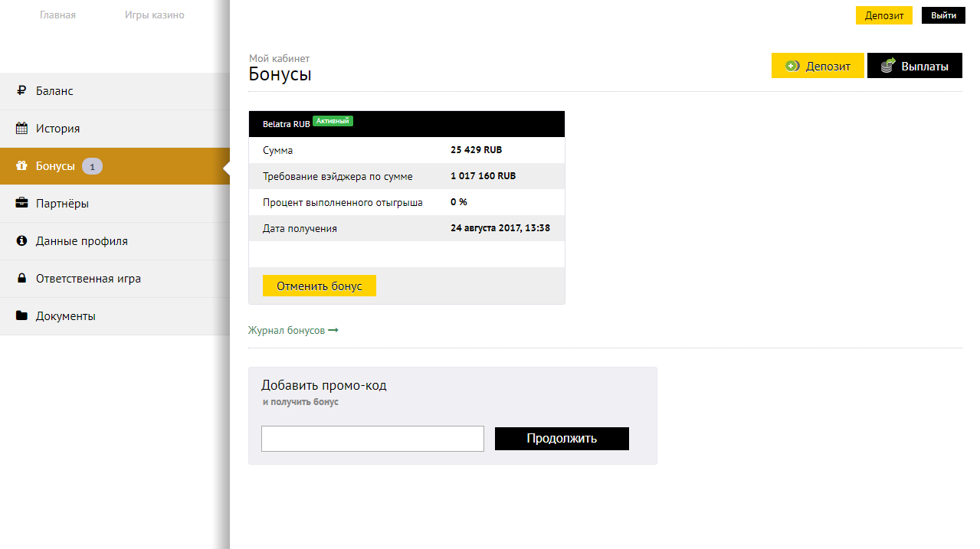The height and width of the screenshot is (549, 980).
Task: Click the Мой кабинет breadcrumb text
Action: click(280, 58)
